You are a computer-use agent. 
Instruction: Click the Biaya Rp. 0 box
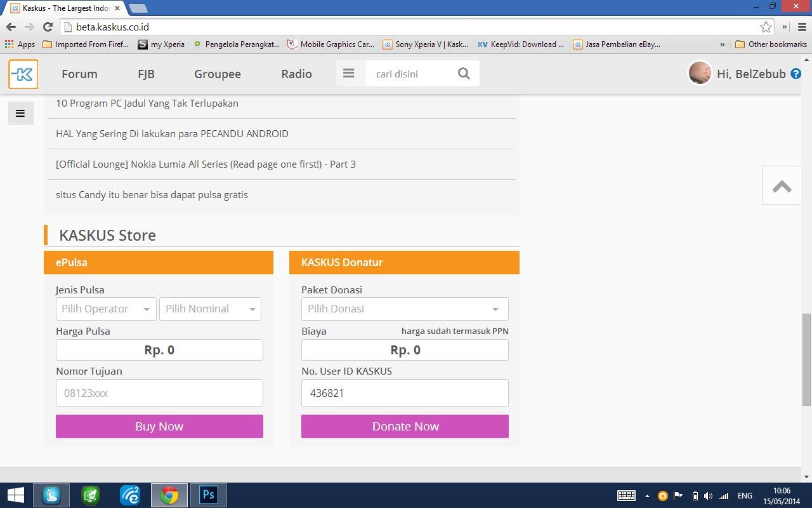coord(405,350)
